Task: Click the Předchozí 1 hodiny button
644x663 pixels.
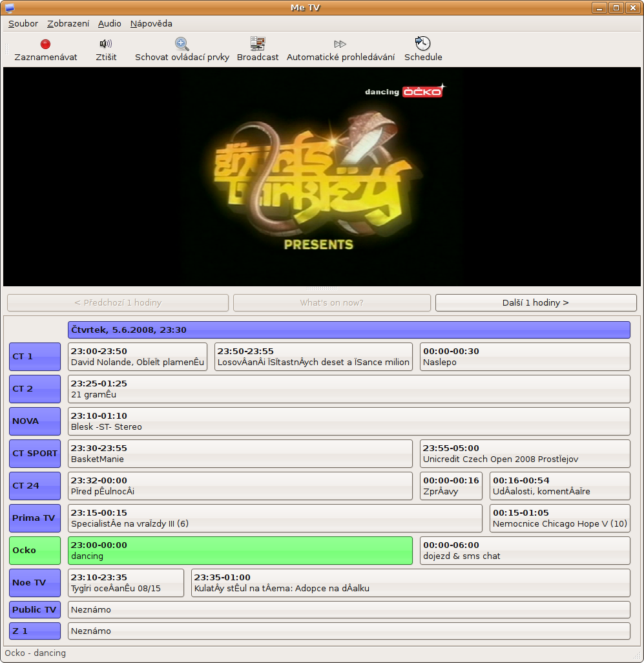Action: tap(118, 303)
